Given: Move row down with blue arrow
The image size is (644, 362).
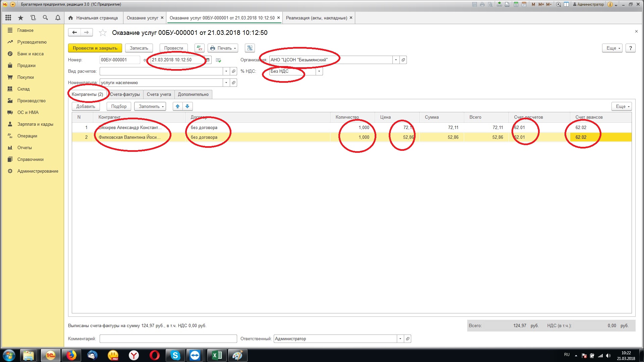Looking at the screenshot, I should click(187, 106).
